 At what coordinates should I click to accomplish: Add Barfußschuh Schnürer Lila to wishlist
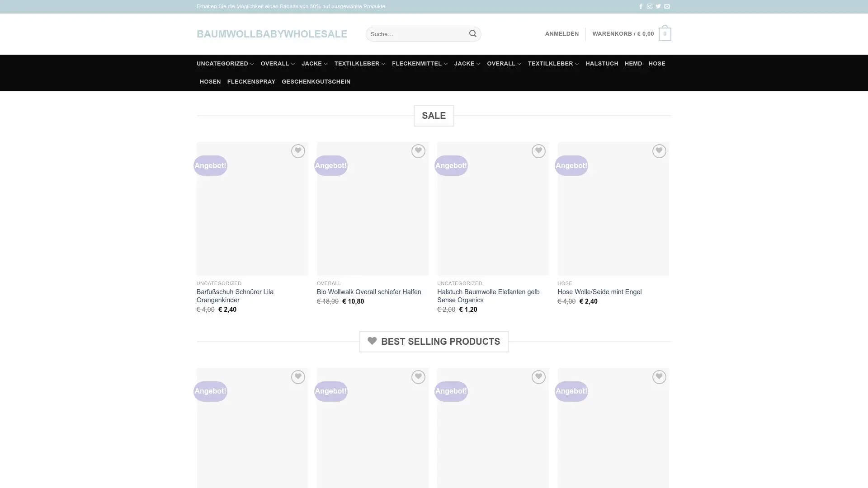297,151
